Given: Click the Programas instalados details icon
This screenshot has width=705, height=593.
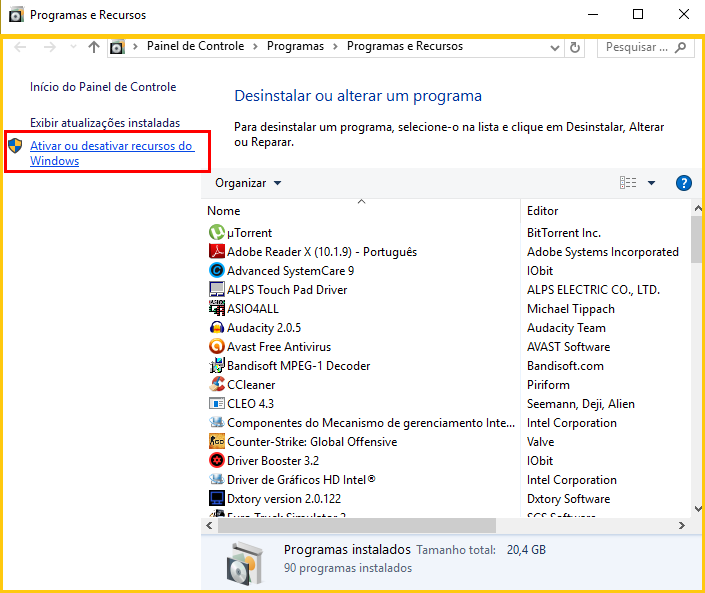Looking at the screenshot, I should pos(245,563).
